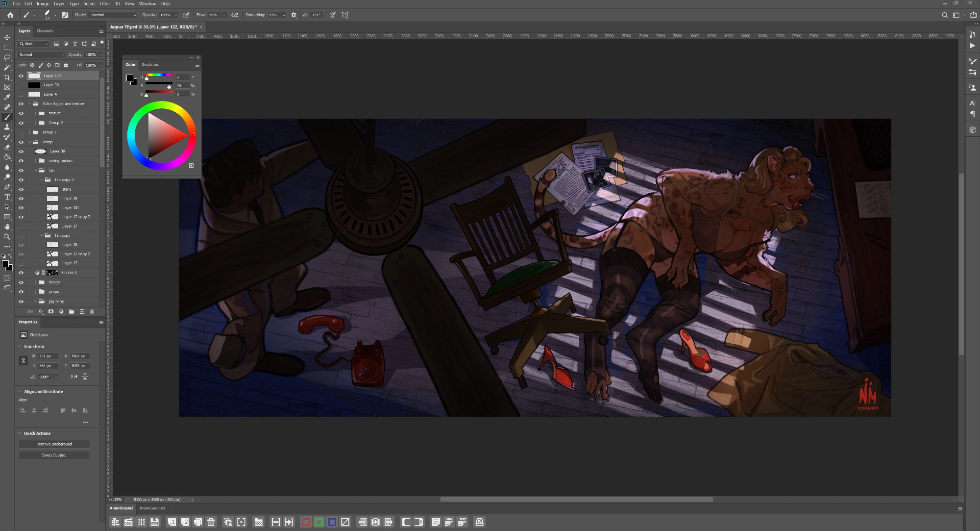Show Layer 30 by toggling its visibility box

(x=21, y=85)
